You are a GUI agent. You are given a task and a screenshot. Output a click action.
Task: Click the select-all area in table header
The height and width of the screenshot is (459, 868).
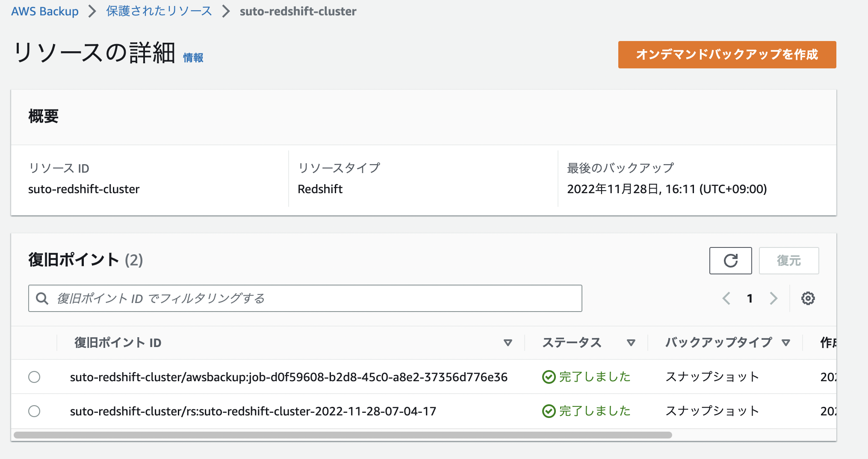(35, 342)
